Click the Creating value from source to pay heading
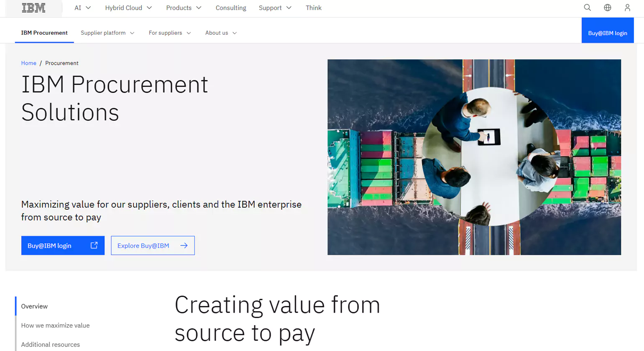The image size is (644, 351). point(277,319)
